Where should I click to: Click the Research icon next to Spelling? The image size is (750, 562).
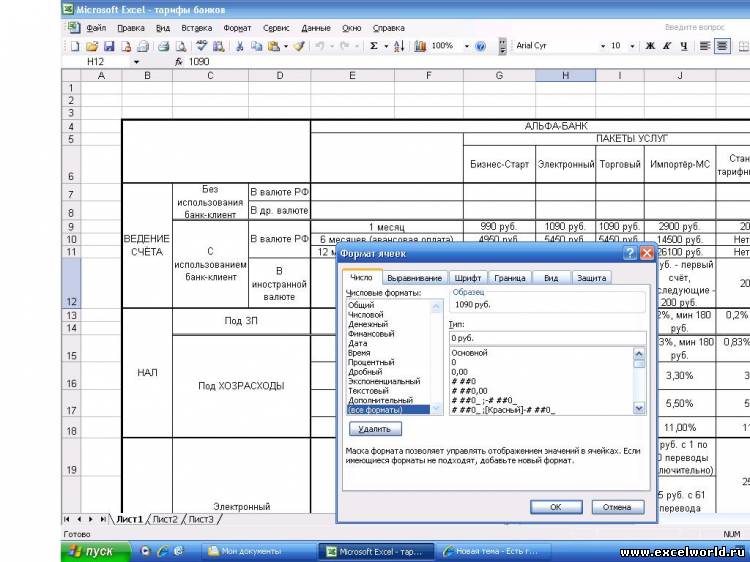point(219,46)
